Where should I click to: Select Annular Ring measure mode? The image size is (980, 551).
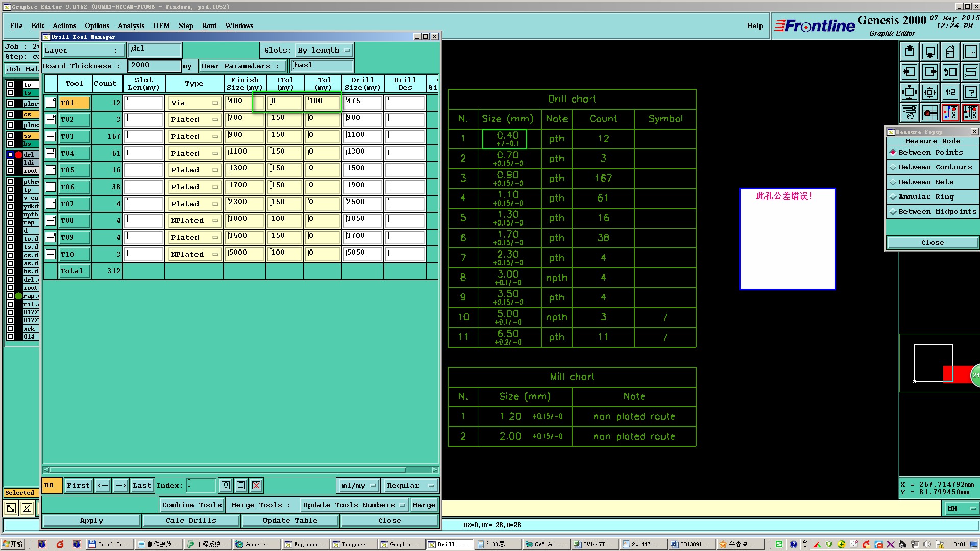925,197
